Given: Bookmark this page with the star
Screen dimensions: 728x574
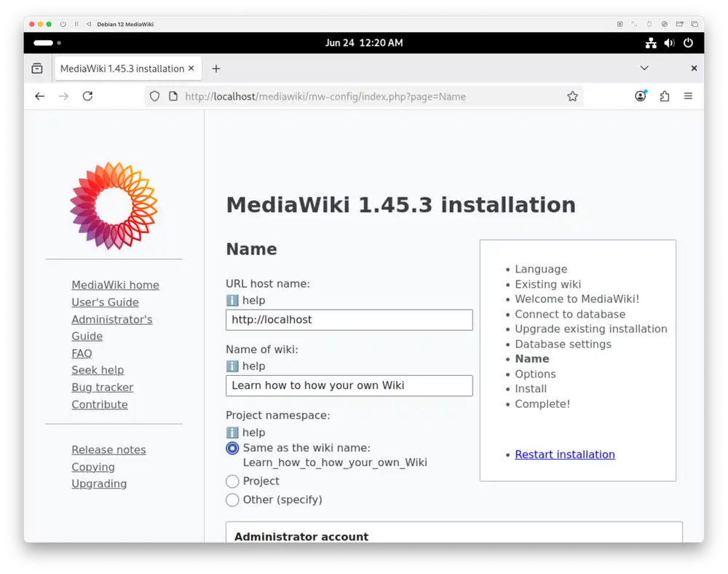Looking at the screenshot, I should (572, 96).
